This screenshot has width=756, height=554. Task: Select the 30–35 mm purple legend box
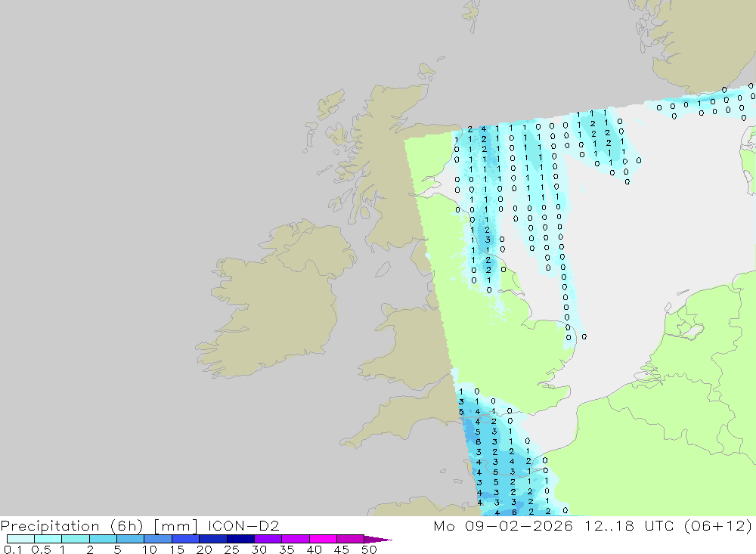click(x=268, y=539)
